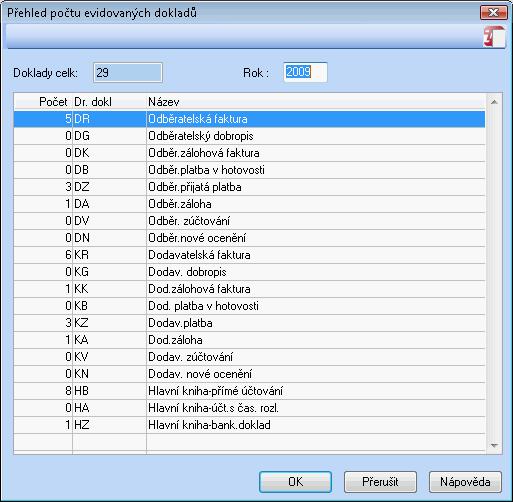Click the scrollbar up arrow

[494, 102]
